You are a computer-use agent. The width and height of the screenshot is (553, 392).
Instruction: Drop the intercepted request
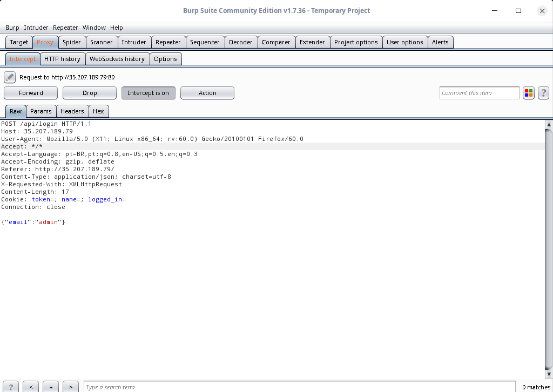coord(90,93)
